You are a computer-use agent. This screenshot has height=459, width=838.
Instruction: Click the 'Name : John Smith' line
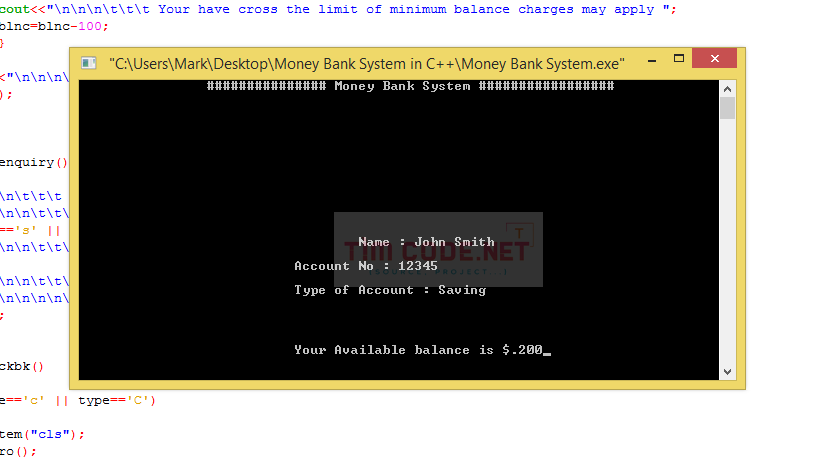click(x=426, y=242)
